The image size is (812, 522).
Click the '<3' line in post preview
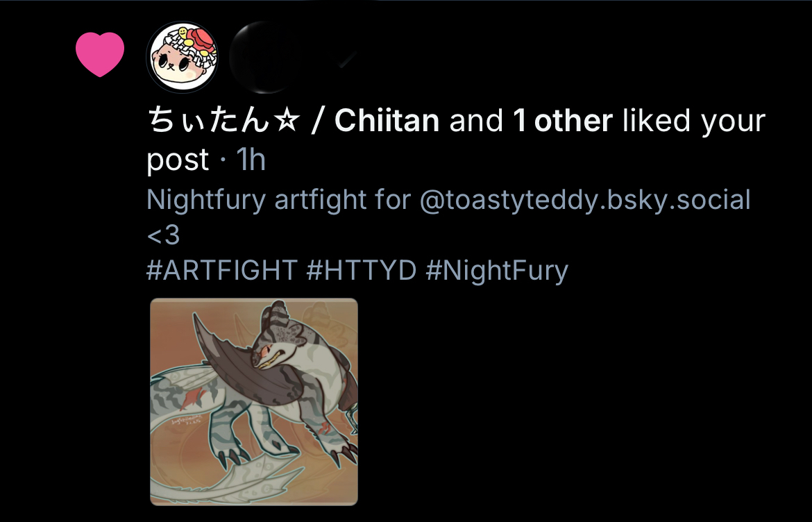pyautogui.click(x=163, y=235)
